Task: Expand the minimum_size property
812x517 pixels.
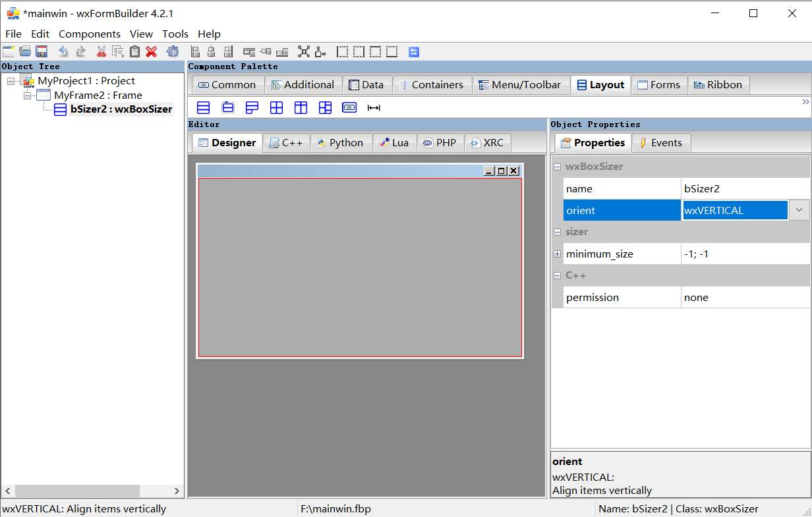Action: 557,254
